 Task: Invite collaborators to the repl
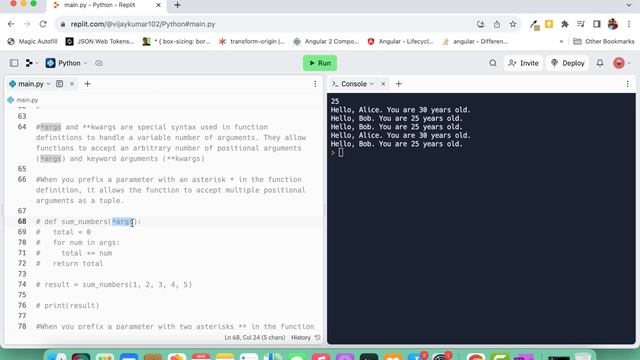523,63
